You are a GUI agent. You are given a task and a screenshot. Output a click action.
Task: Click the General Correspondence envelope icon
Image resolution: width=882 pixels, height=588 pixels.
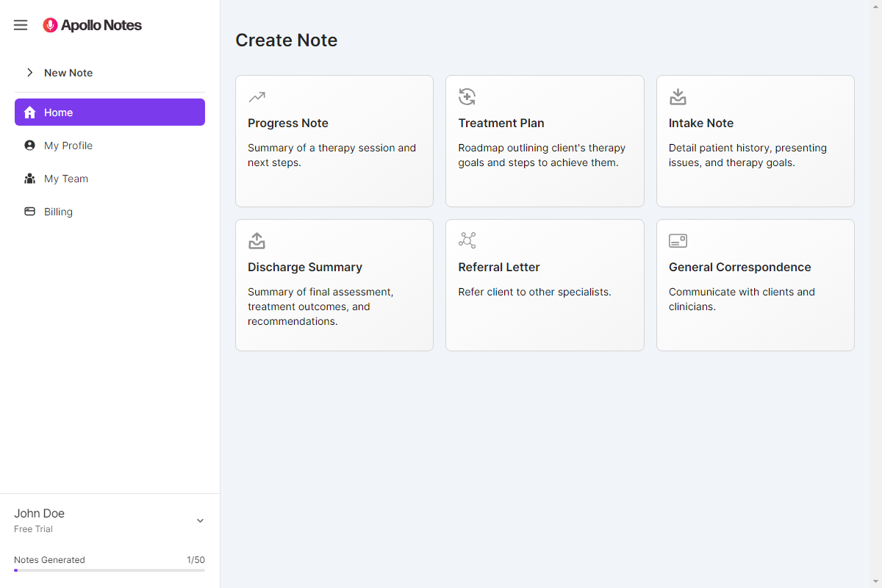tap(677, 240)
